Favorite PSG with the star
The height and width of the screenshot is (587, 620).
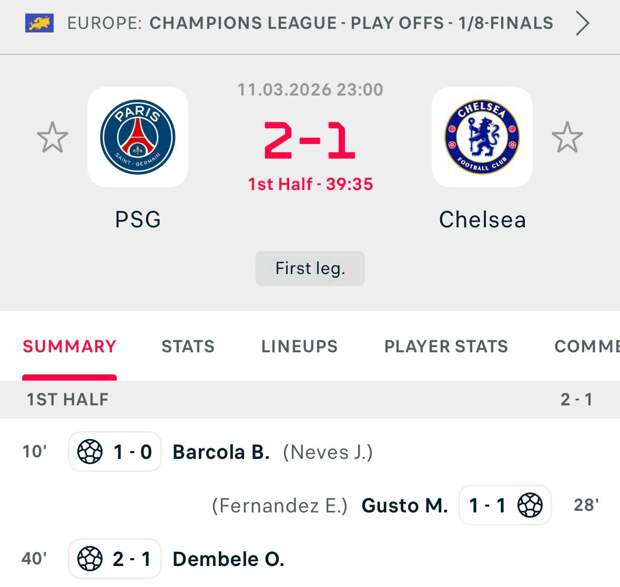coord(52,137)
